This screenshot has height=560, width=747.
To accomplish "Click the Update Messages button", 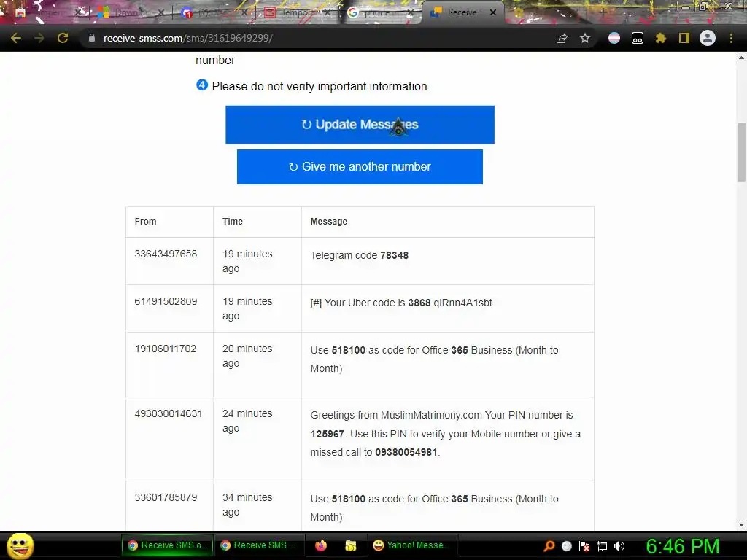I will tap(360, 125).
